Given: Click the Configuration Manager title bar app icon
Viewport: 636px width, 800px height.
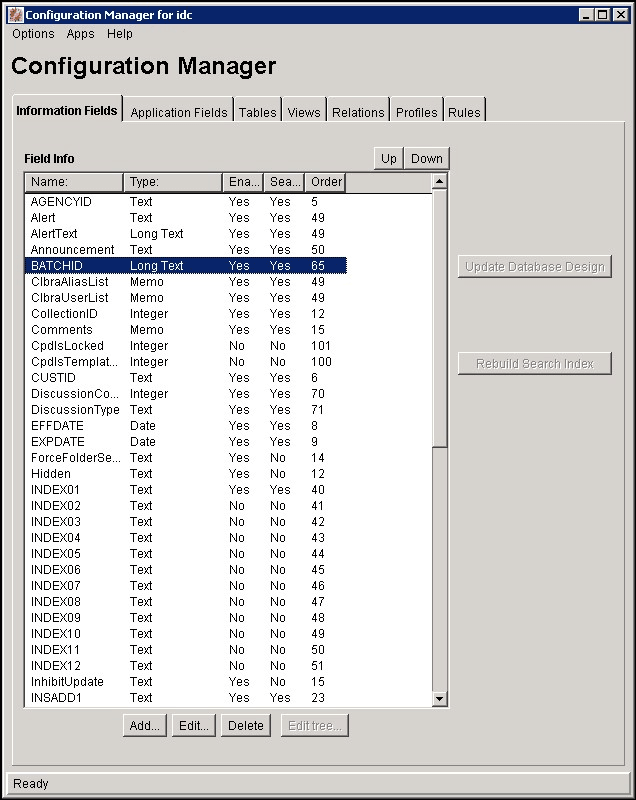Looking at the screenshot, I should [x=16, y=15].
